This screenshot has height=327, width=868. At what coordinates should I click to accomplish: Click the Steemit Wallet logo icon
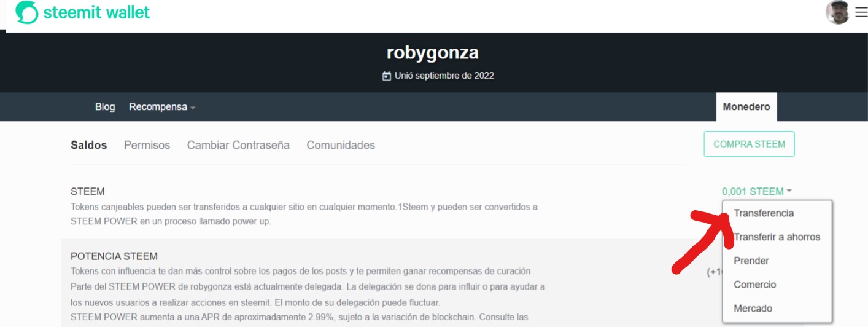pos(27,12)
